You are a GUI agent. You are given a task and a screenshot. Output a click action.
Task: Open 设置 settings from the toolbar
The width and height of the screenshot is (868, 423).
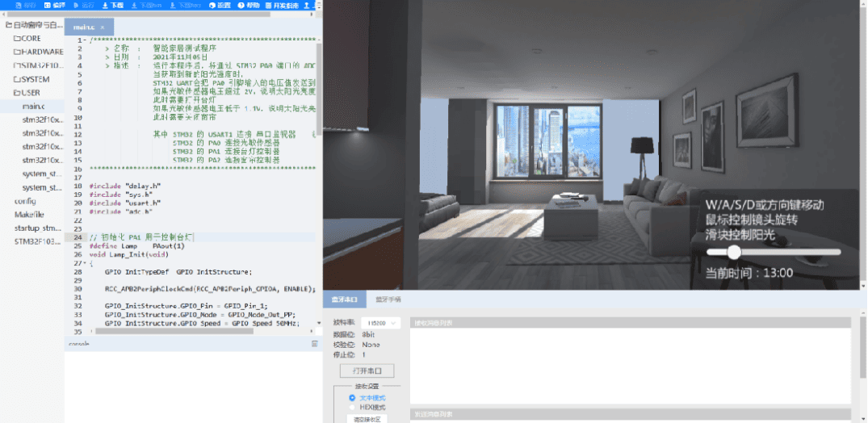(220, 5)
